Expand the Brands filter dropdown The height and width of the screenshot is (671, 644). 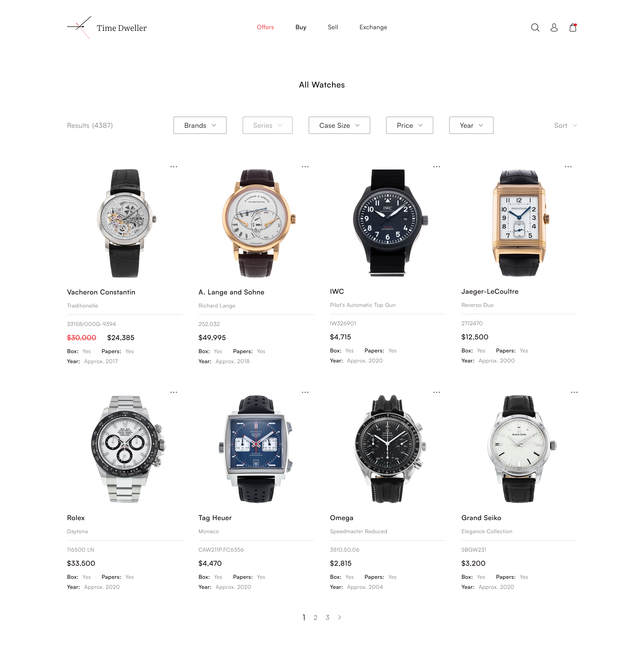tap(200, 125)
